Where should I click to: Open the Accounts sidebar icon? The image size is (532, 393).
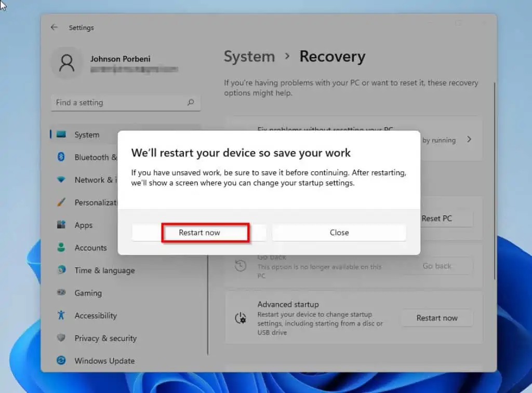(x=61, y=248)
